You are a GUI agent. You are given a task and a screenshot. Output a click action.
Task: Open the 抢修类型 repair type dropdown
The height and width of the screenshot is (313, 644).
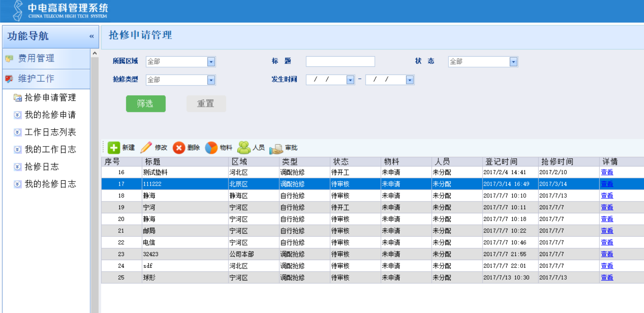[211, 80]
